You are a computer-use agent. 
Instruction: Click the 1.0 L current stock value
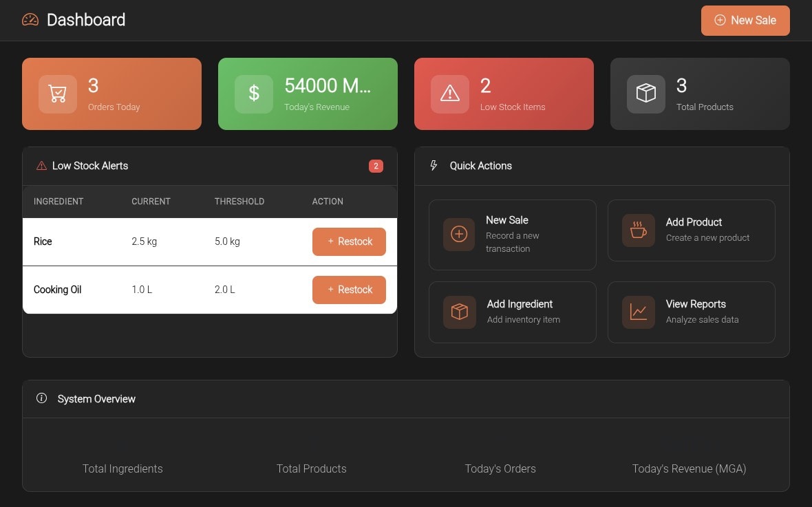142,290
